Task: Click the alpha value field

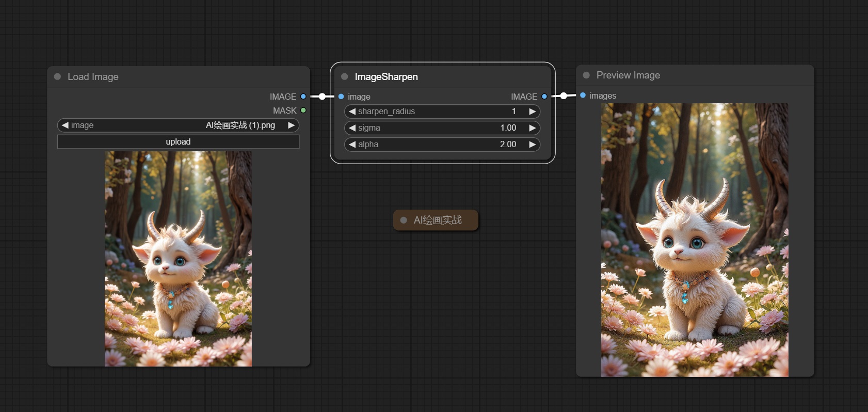Action: pos(442,145)
